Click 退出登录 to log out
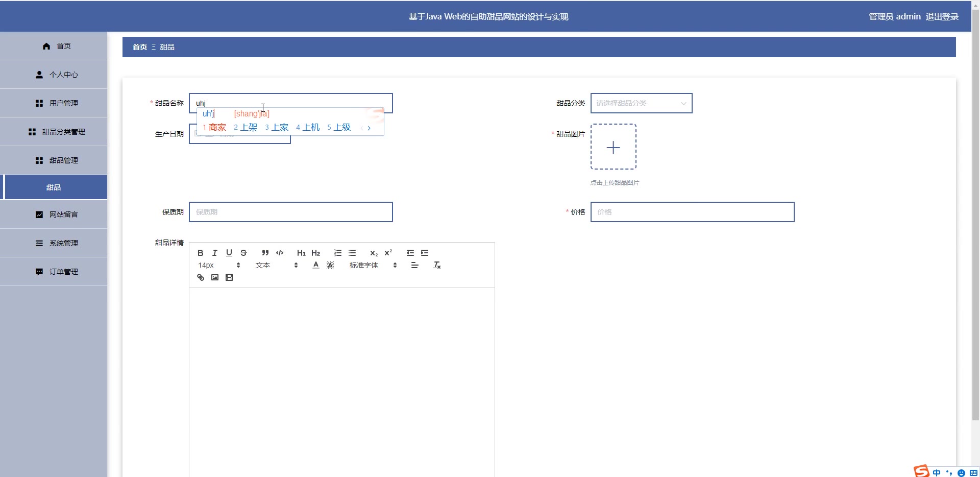Image resolution: width=980 pixels, height=477 pixels. pyautogui.click(x=942, y=16)
